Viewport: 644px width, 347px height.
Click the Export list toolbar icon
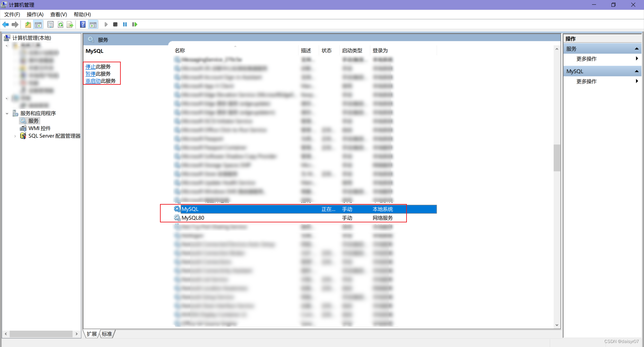pyautogui.click(x=70, y=24)
